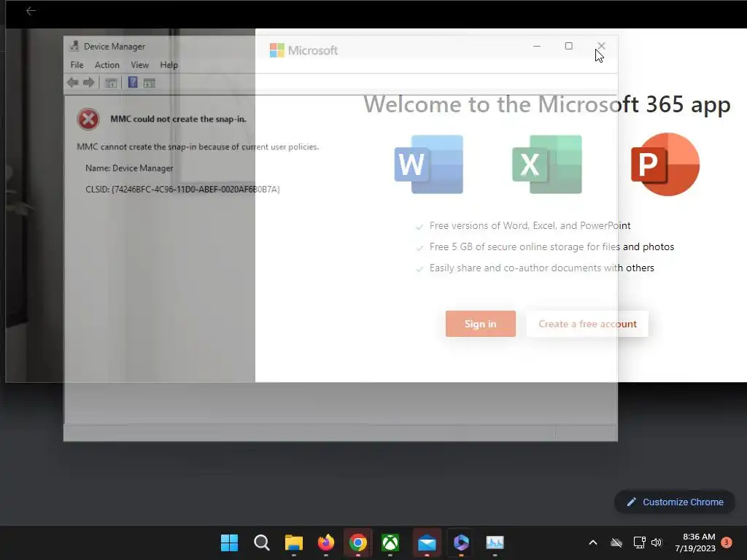
Task: Open the Help menu in Device Manager
Action: tap(169, 65)
